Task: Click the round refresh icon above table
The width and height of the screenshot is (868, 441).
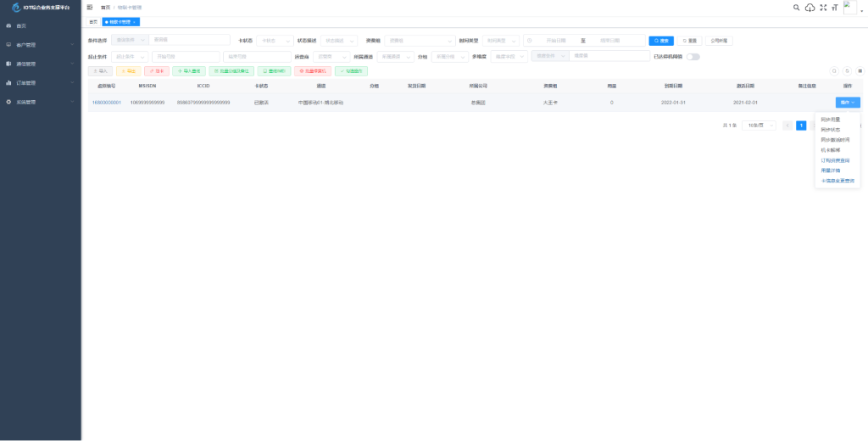Action: (x=847, y=71)
